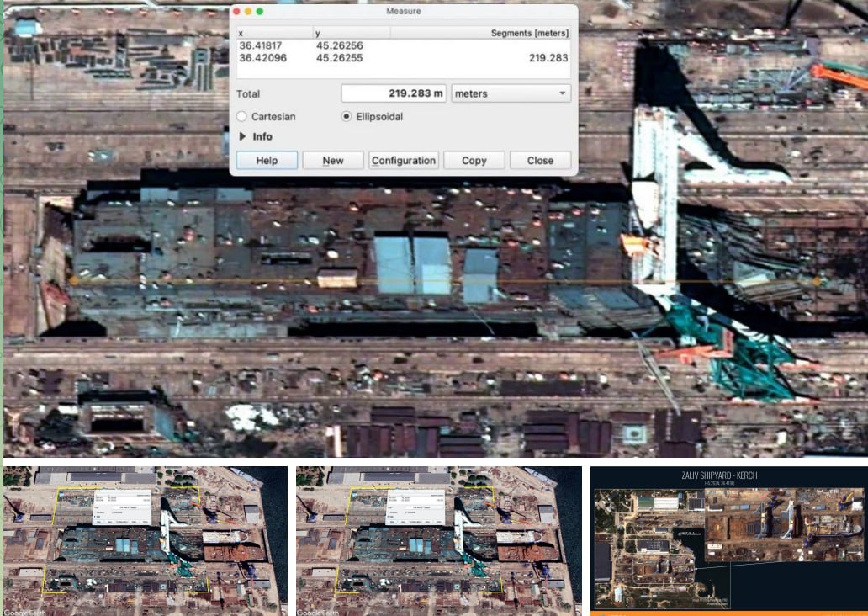Open the leftmost Google Earth thumbnail
Image resolution: width=868 pixels, height=616 pixels.
(x=145, y=540)
